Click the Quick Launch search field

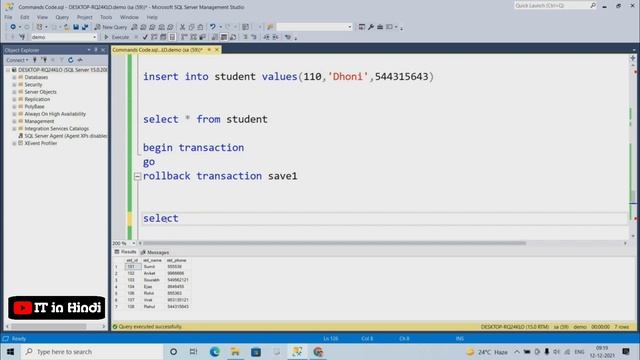pos(551,6)
